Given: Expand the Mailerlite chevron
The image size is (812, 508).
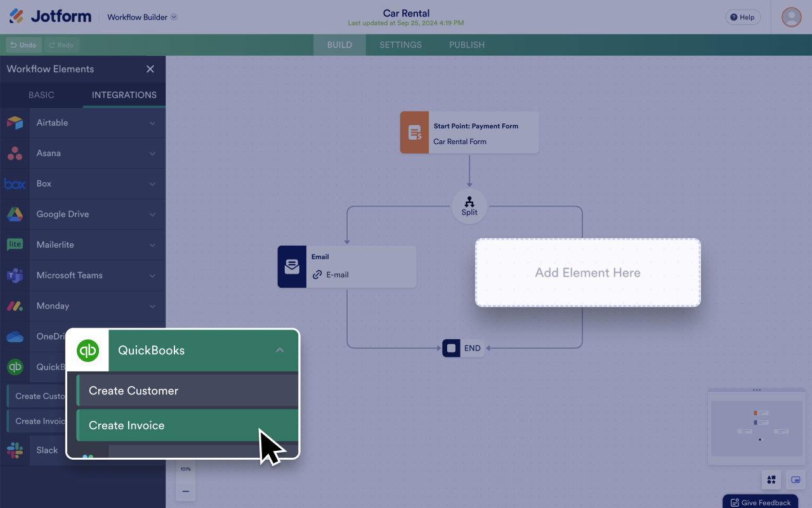Looking at the screenshot, I should (x=152, y=245).
